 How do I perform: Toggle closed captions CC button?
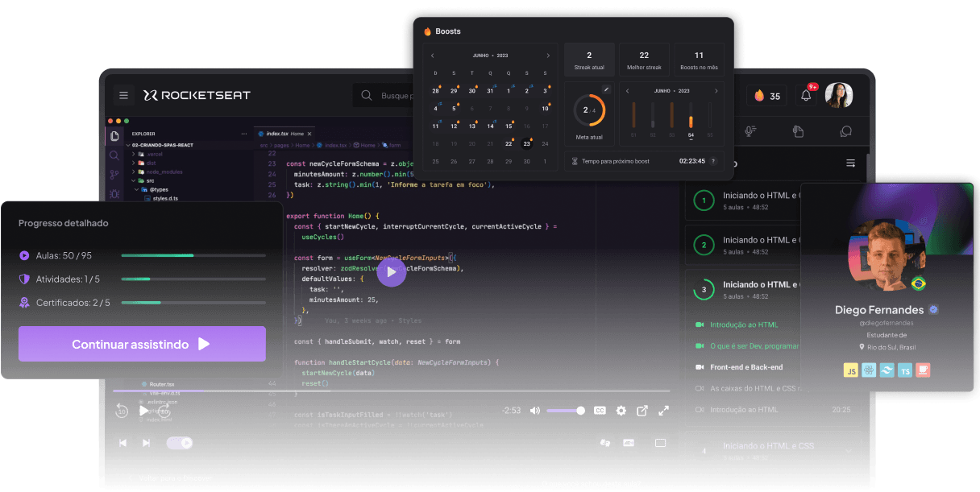[600, 411]
